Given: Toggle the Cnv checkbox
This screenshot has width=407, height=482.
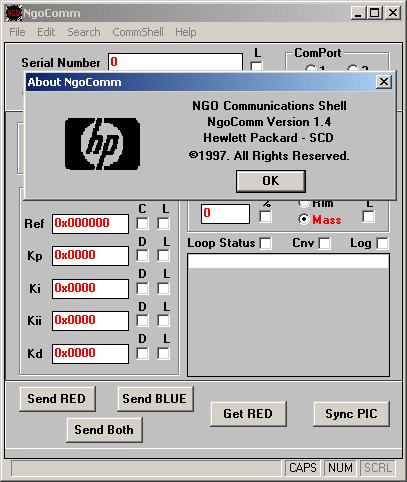Looking at the screenshot, I should 324,243.
